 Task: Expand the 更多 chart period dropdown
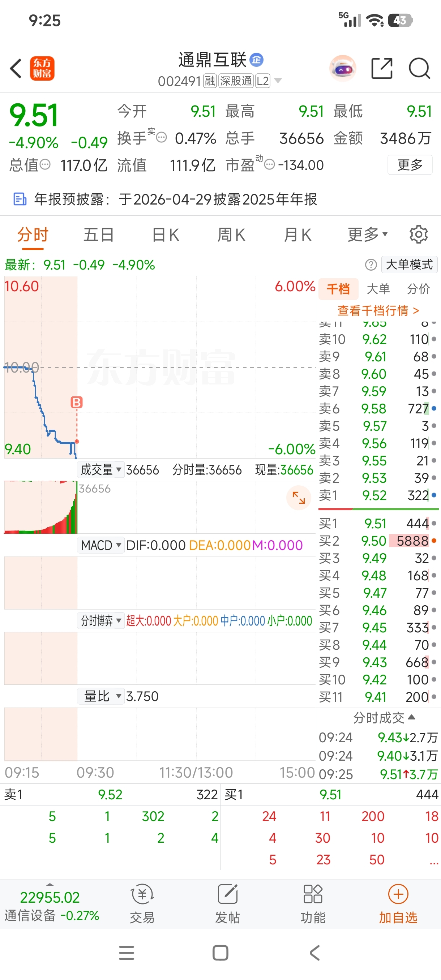pos(368,235)
